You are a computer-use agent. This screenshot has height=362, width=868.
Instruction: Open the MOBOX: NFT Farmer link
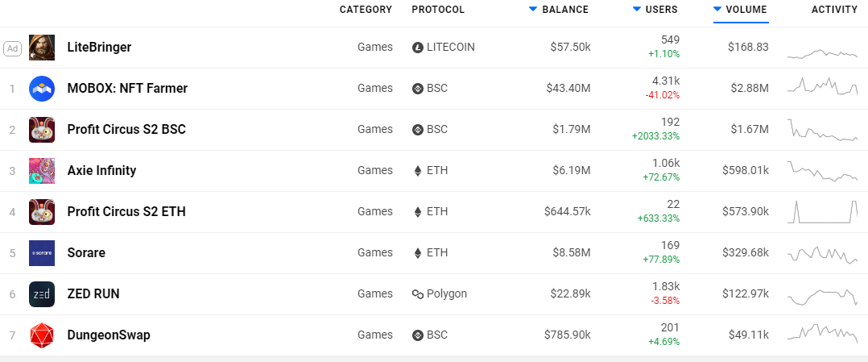point(127,89)
